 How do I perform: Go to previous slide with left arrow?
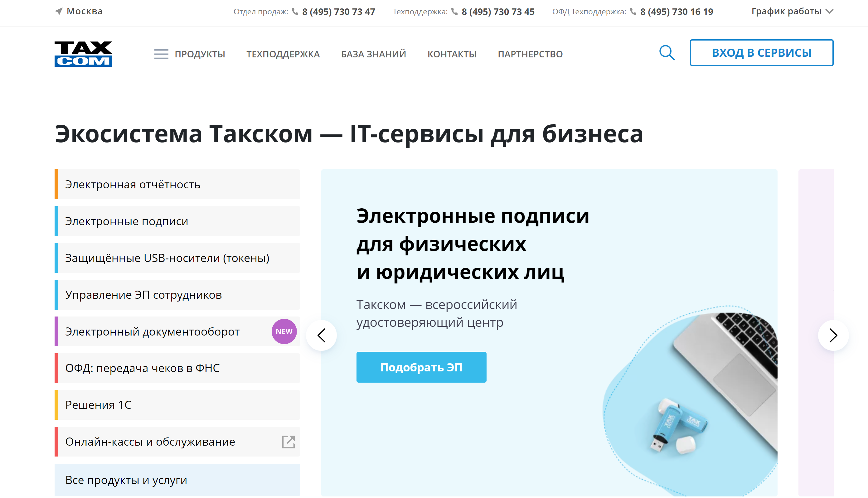click(321, 335)
